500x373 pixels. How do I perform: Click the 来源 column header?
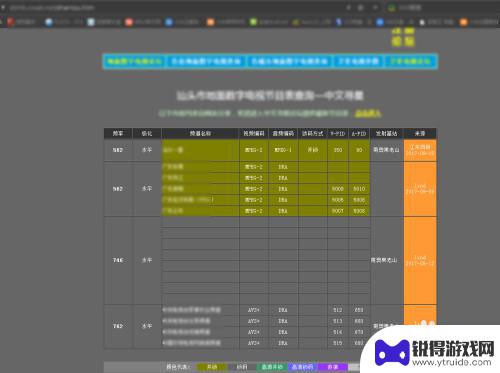(x=420, y=133)
